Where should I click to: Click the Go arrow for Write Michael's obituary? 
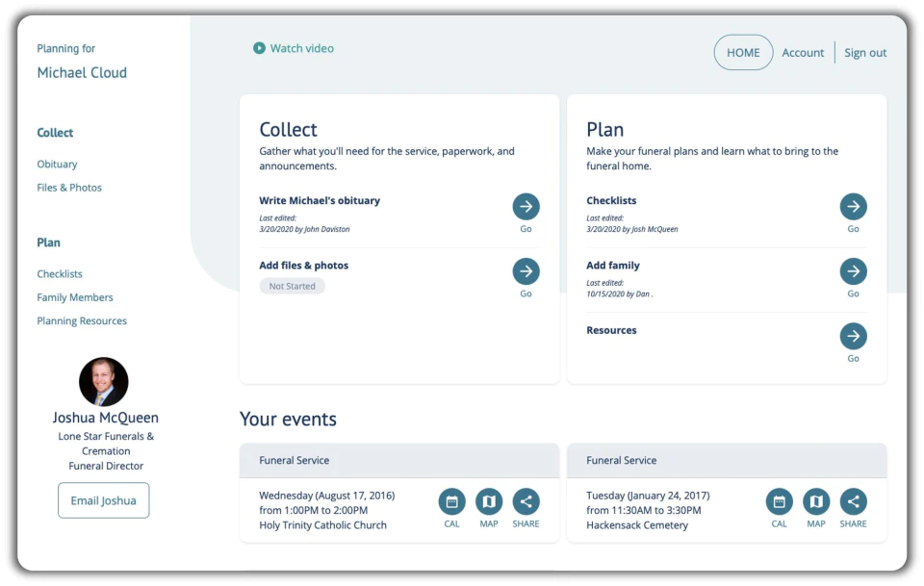point(526,207)
